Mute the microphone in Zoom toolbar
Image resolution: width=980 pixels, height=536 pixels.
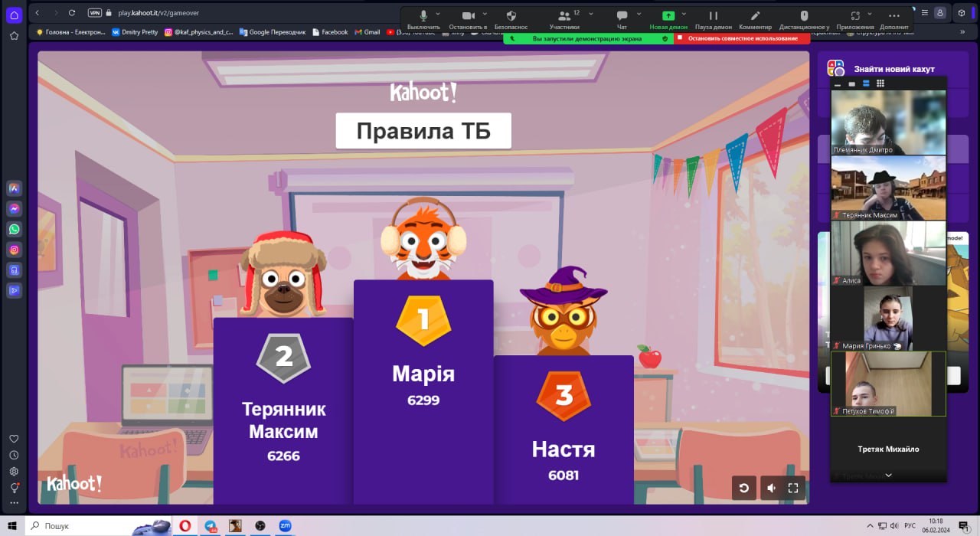pyautogui.click(x=423, y=16)
